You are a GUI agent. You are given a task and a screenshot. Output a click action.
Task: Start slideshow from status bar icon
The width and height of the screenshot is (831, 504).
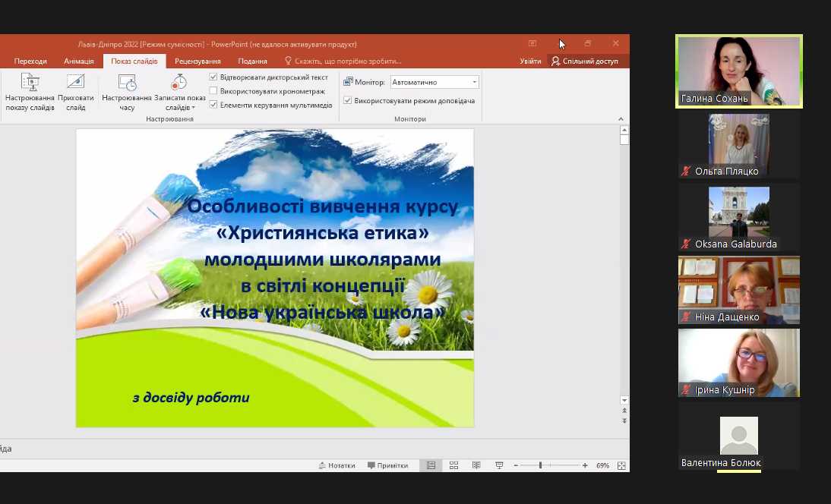[x=499, y=465]
